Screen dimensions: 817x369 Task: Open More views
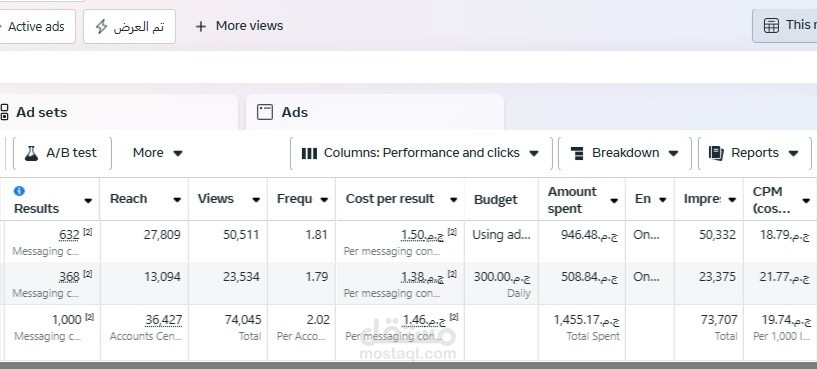click(x=239, y=26)
